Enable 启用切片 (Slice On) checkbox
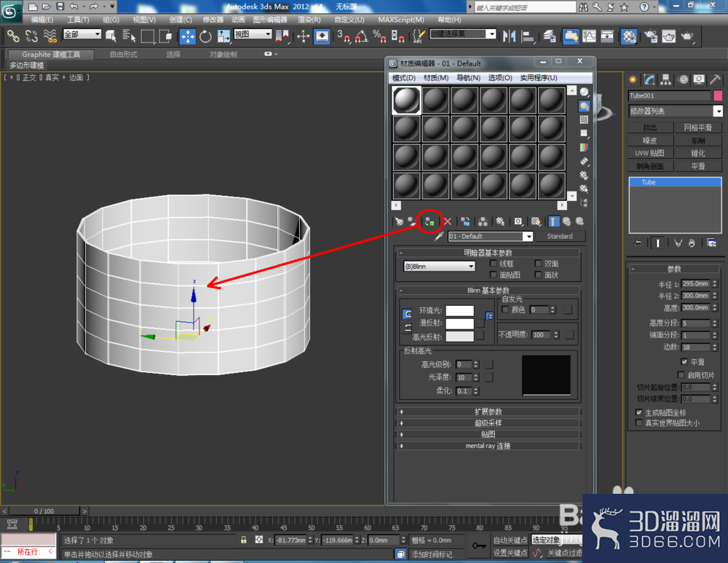 tap(681, 375)
